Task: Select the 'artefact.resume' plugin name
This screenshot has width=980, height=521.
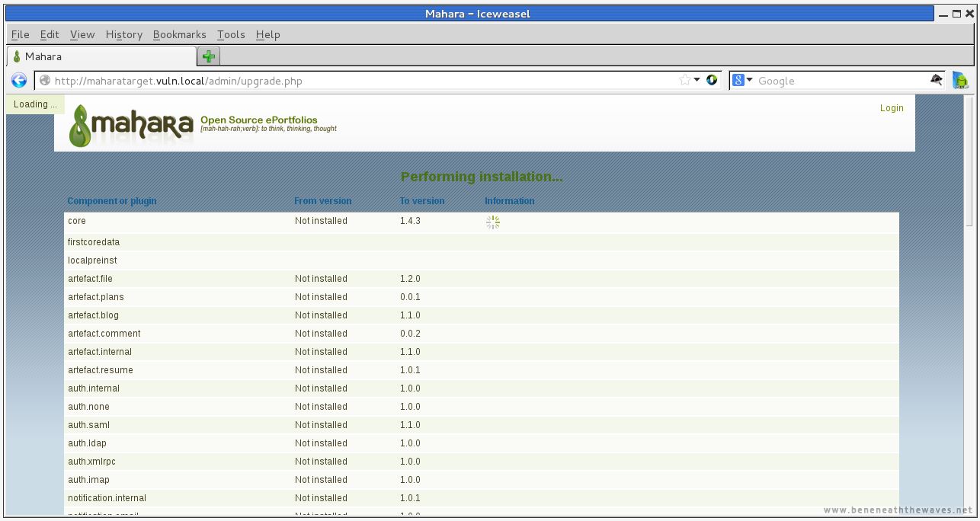Action: 101,370
